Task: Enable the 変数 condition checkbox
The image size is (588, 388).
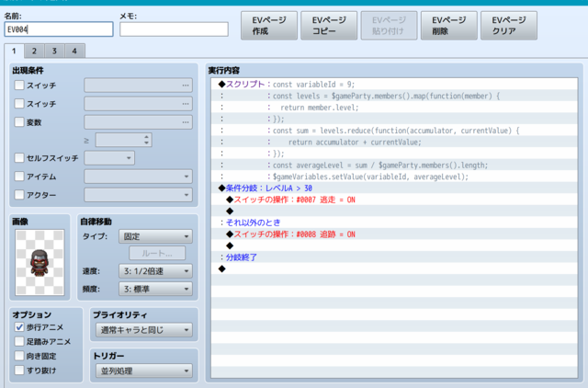Action: click(x=19, y=122)
